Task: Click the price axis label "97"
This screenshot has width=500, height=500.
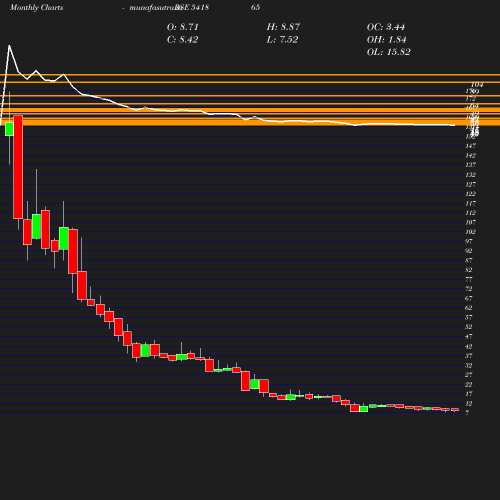Action: click(x=469, y=241)
